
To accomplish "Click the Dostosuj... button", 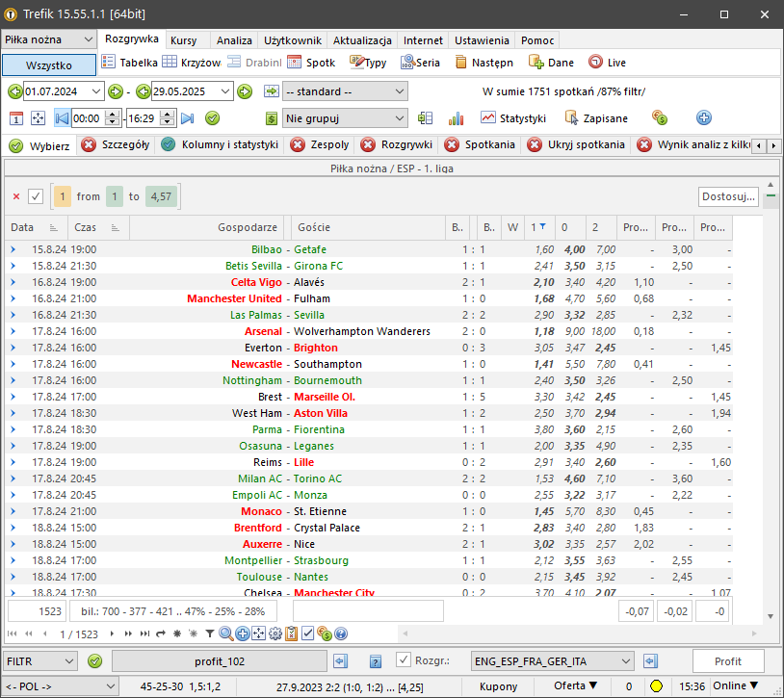I will click(x=728, y=196).
